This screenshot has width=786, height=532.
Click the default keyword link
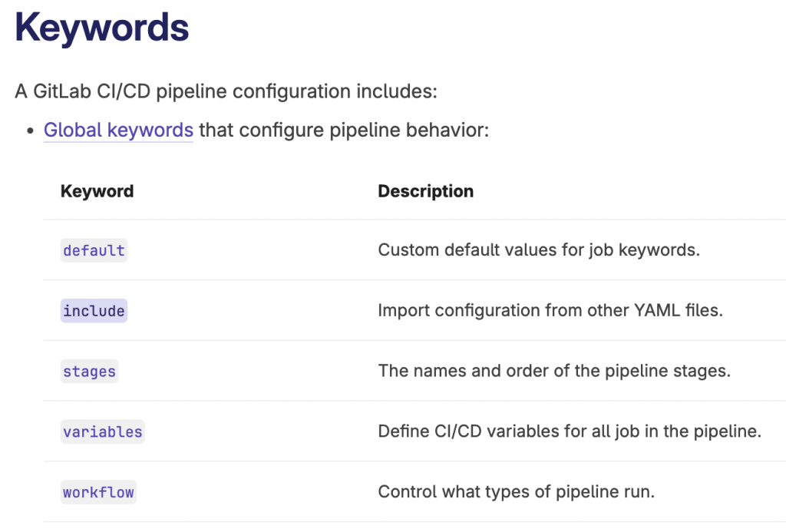[x=94, y=250]
